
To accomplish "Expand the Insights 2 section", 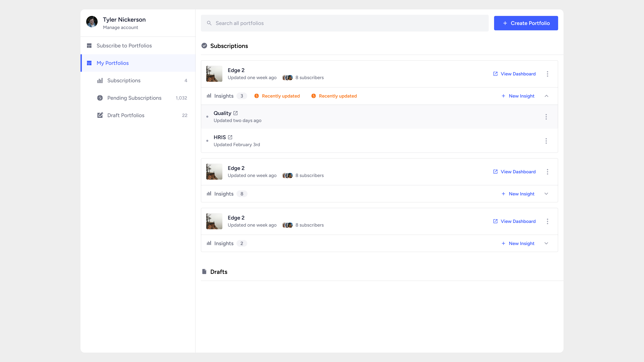I will (547, 243).
